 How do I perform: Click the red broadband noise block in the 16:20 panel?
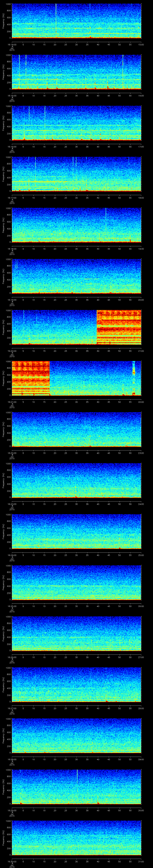coord(119,327)
